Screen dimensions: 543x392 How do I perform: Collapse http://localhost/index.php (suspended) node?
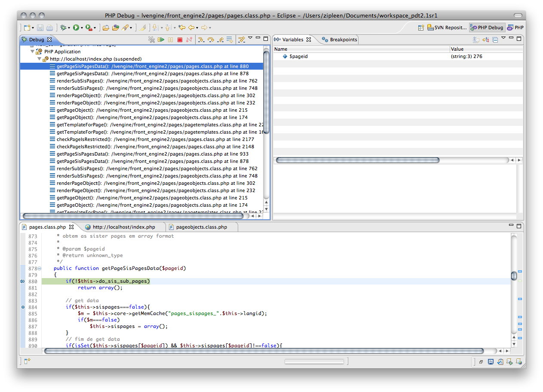coord(39,59)
